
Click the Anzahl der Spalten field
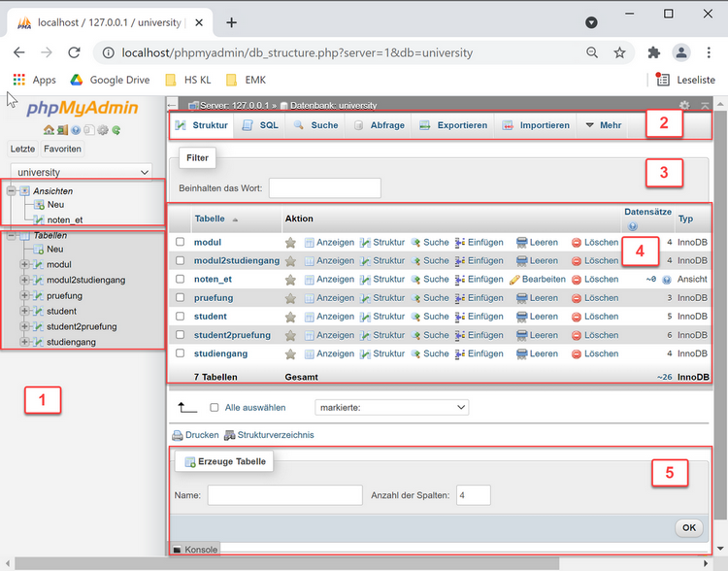click(x=474, y=495)
